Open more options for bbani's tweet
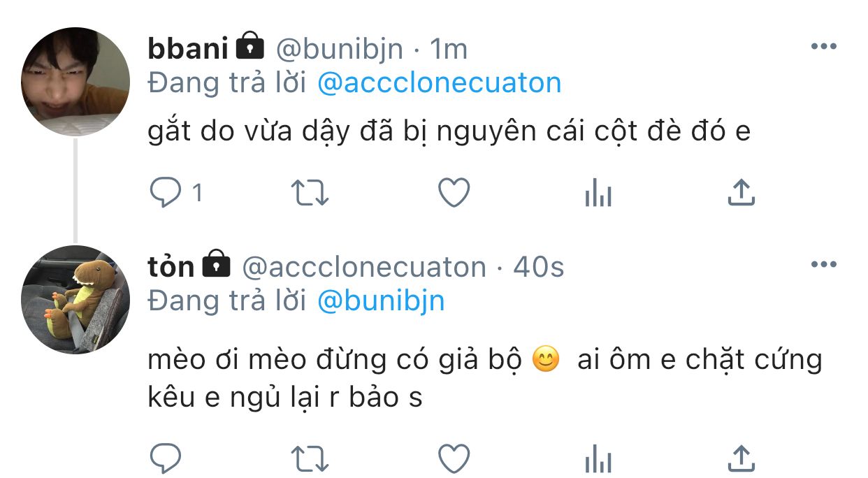Image resolution: width=868 pixels, height=478 pixels. tap(823, 47)
